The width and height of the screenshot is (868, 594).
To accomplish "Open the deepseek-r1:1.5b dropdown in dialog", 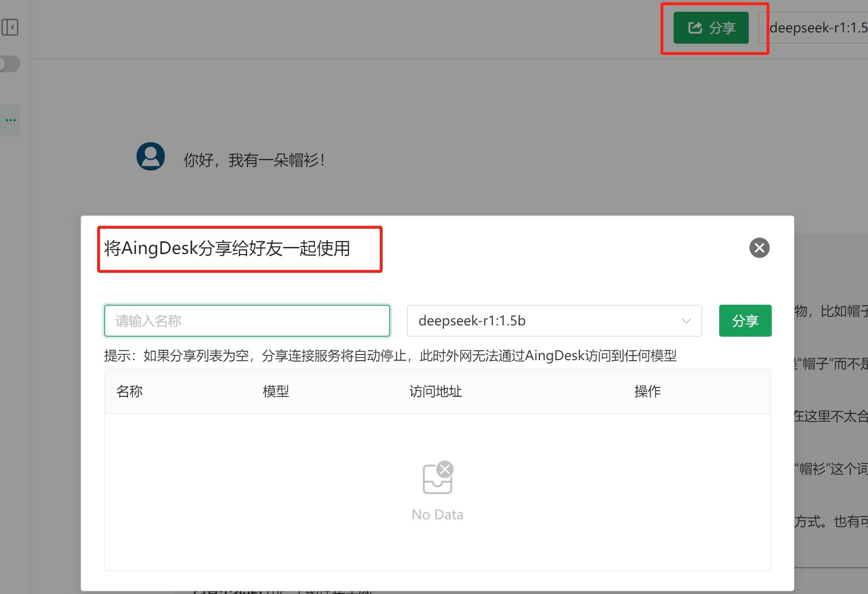I will click(554, 321).
